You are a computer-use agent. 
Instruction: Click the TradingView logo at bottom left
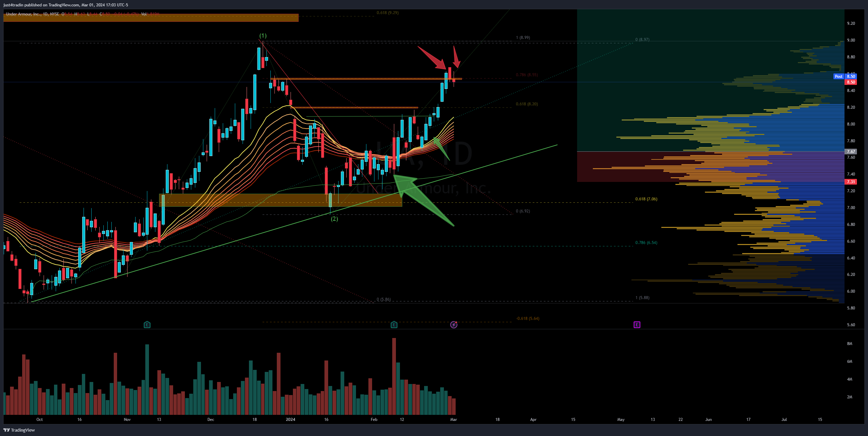tap(19, 430)
